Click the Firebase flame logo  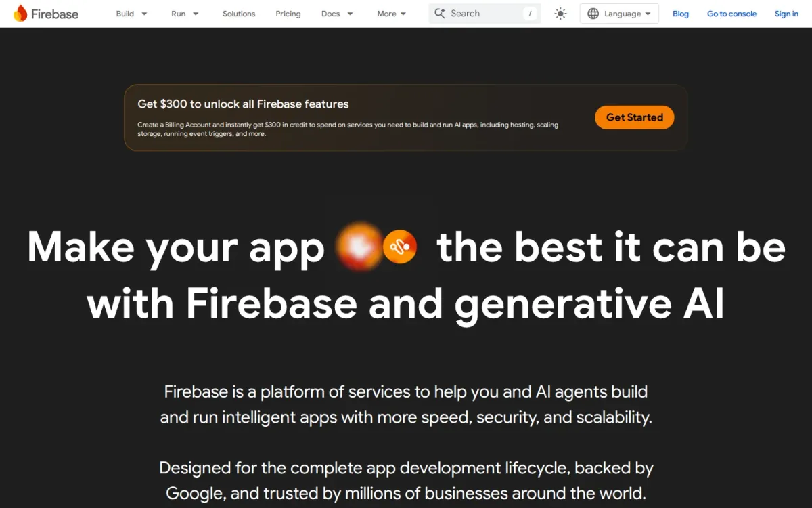(20, 14)
